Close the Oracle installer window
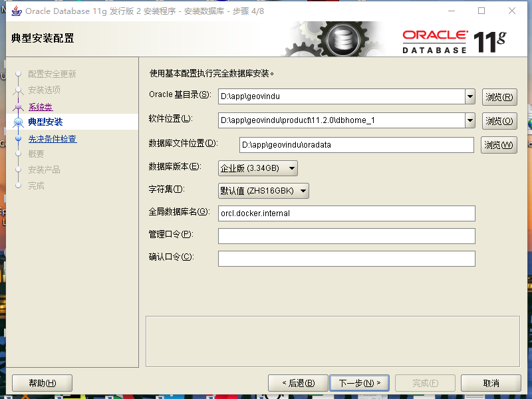 point(512,11)
